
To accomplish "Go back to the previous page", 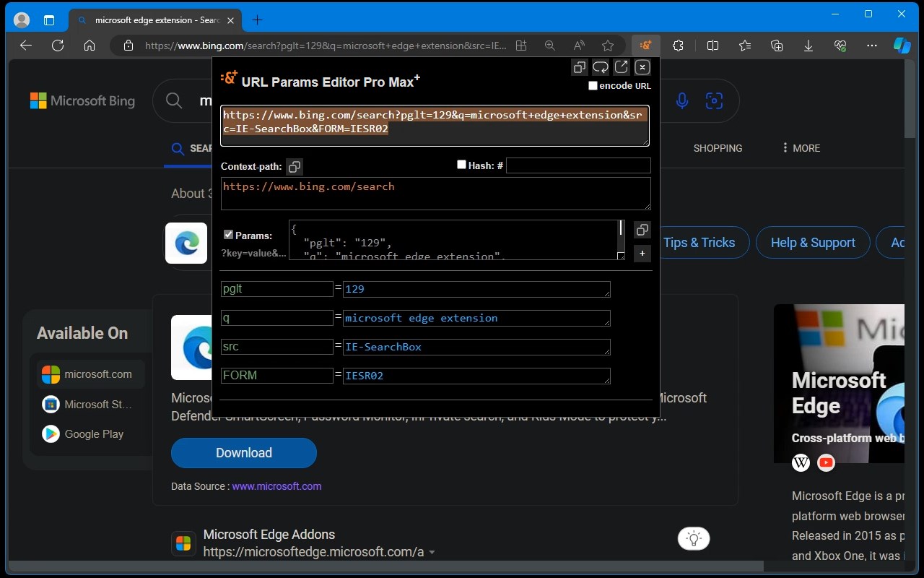I will click(26, 46).
